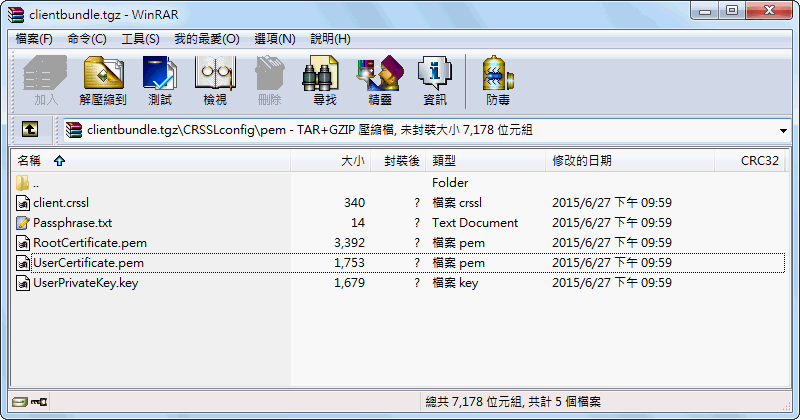This screenshot has width=800, height=420.
Task: Select the Passphrase.txt file name
Action: click(72, 223)
